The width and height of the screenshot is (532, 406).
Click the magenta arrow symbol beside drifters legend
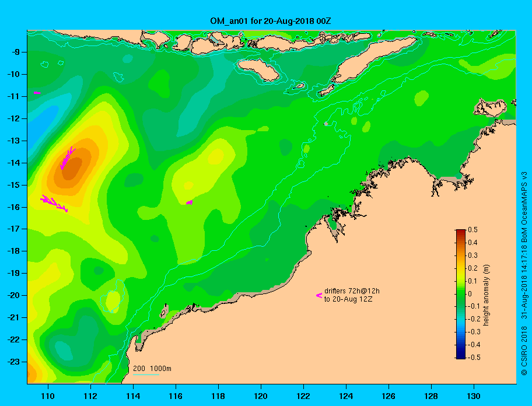(319, 295)
